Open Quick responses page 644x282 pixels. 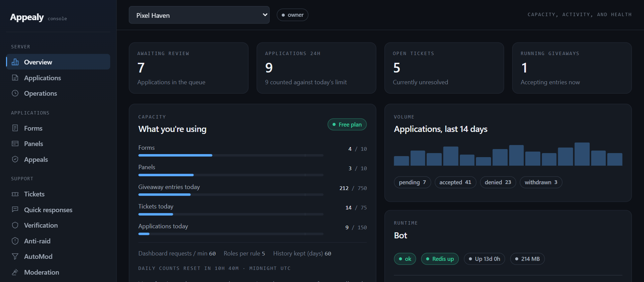(58, 210)
